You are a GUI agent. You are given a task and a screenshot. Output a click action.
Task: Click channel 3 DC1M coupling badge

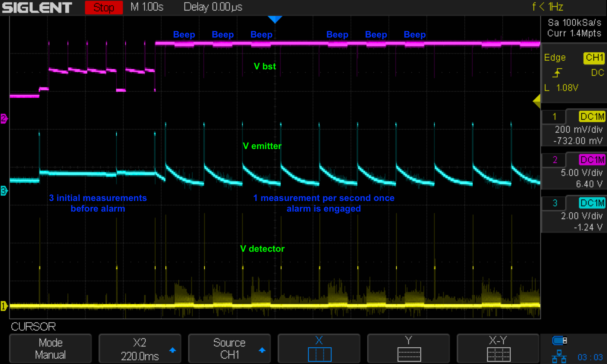[592, 203]
